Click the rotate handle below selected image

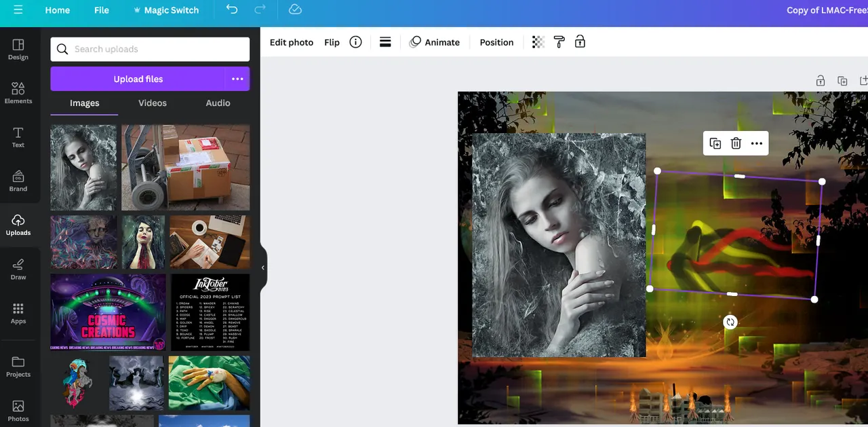pos(730,322)
